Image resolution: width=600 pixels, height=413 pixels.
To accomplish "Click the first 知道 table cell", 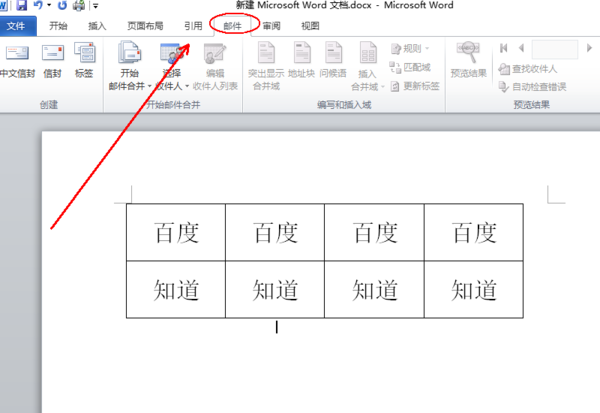I will click(176, 290).
